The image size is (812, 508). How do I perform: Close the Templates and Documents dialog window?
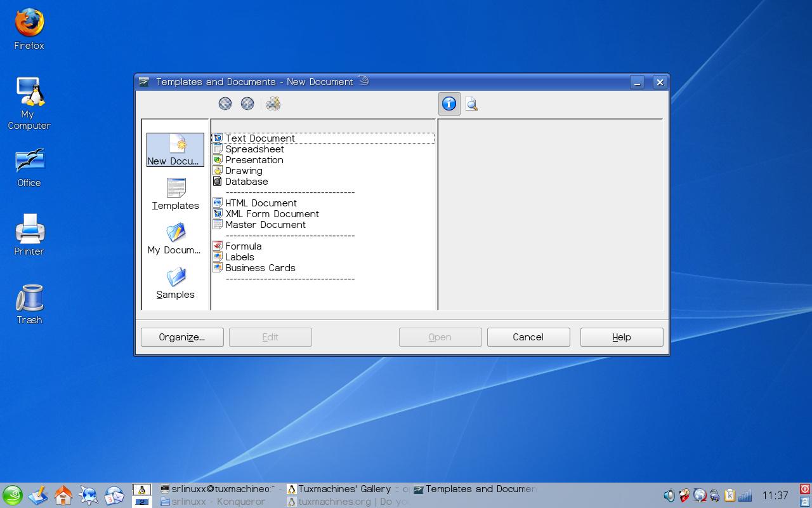(x=660, y=82)
